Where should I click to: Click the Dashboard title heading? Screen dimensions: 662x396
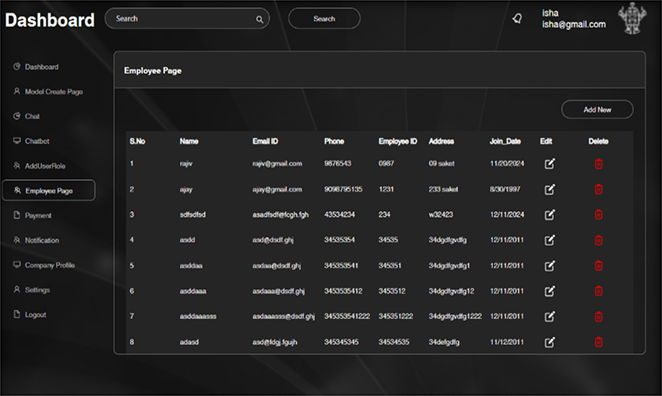pyautogui.click(x=50, y=20)
